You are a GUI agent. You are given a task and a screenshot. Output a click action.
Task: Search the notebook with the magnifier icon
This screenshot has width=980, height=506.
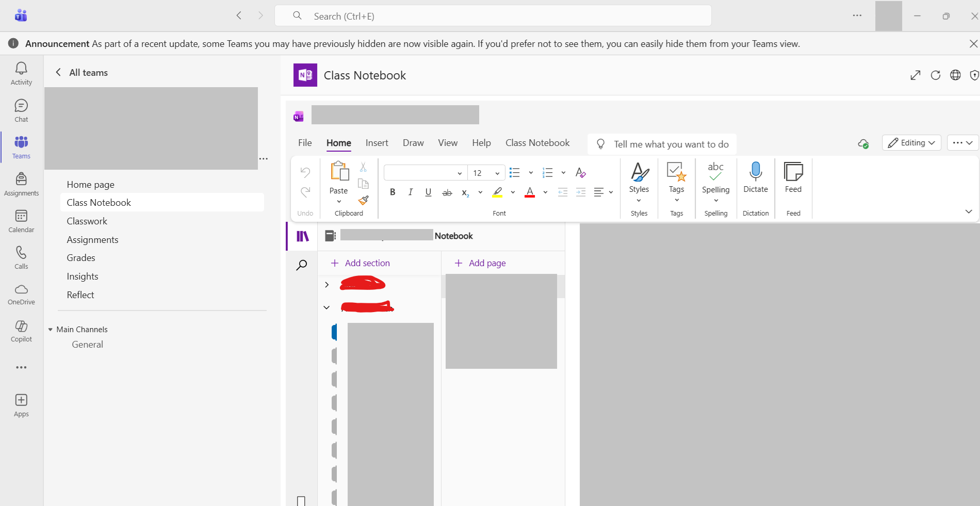(x=302, y=265)
